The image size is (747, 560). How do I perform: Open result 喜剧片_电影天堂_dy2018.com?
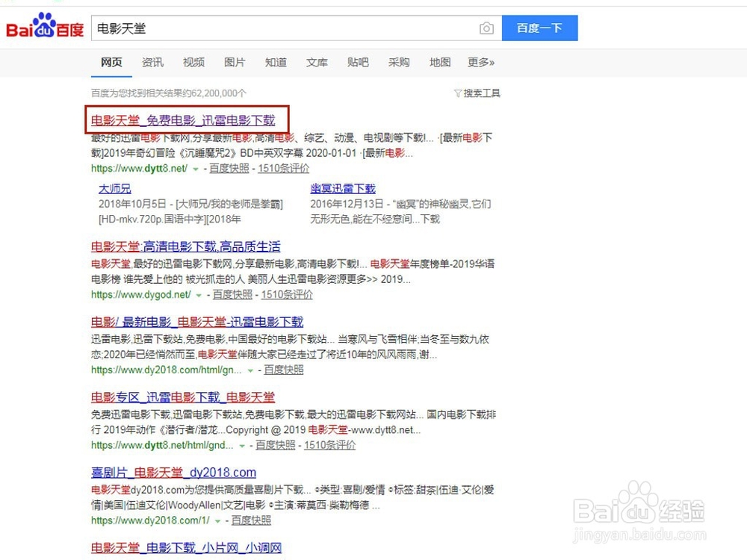coord(173,472)
